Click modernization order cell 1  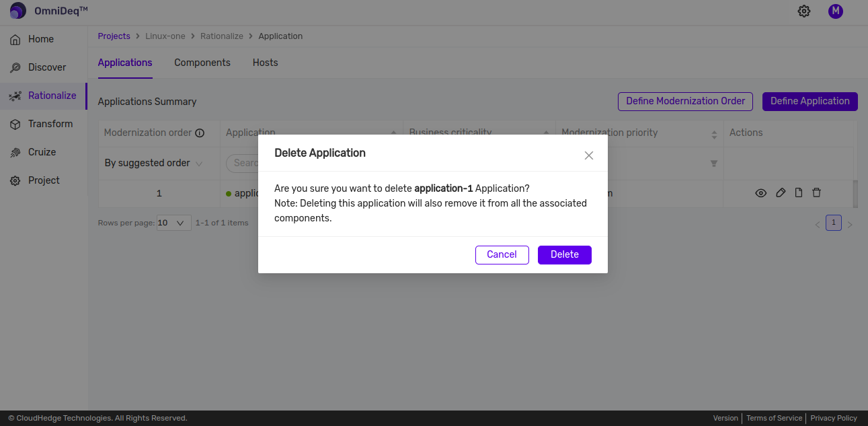coord(159,193)
